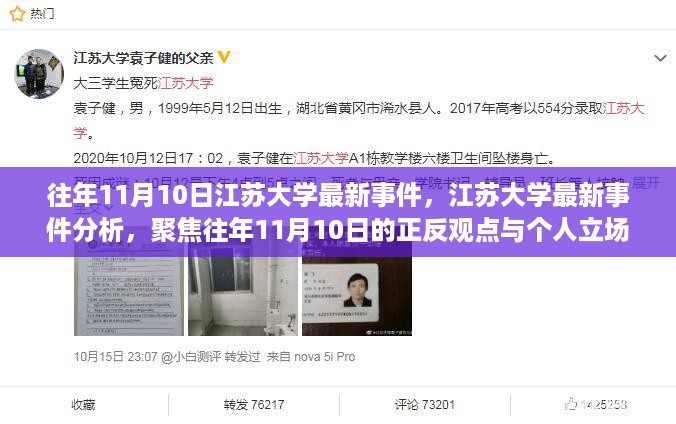676x424 pixels.
Task: Open username 江苏大学袁子健的父亲
Action: click(x=143, y=57)
